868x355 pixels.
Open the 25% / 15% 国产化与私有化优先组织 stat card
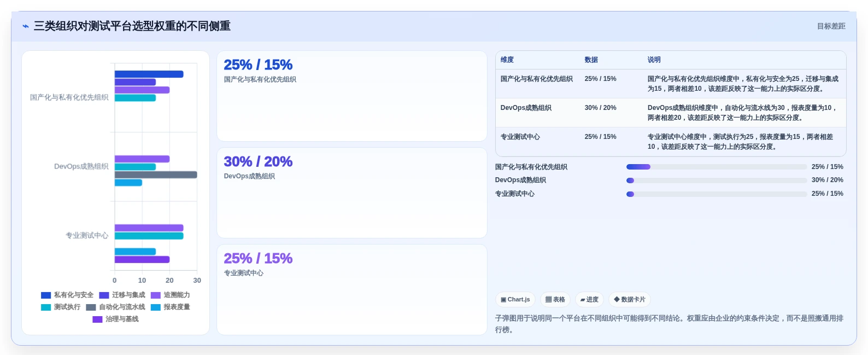pyautogui.click(x=351, y=96)
